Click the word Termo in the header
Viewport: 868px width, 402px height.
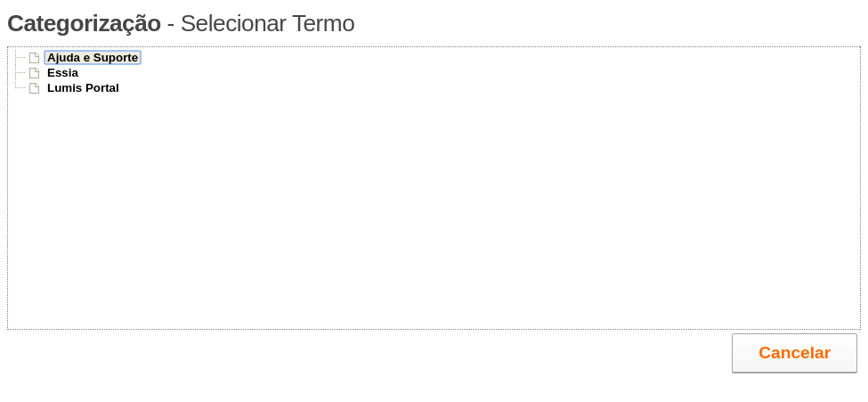point(323,24)
